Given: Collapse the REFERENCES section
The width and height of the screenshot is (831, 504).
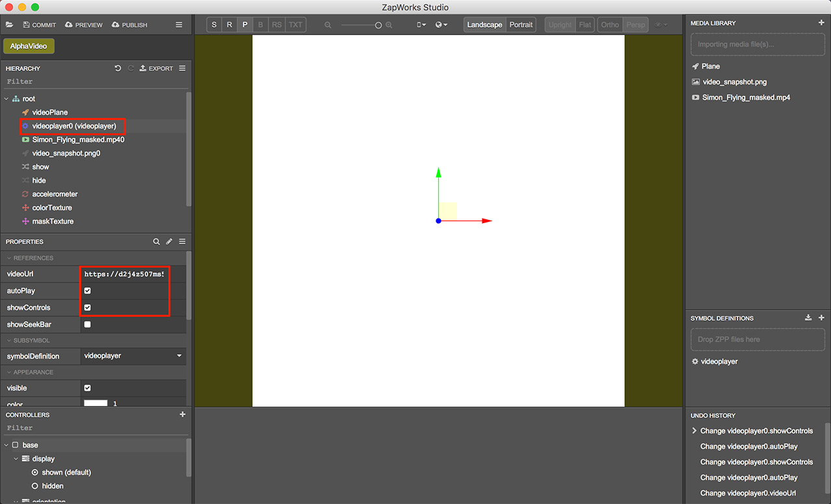Looking at the screenshot, I should coord(9,258).
